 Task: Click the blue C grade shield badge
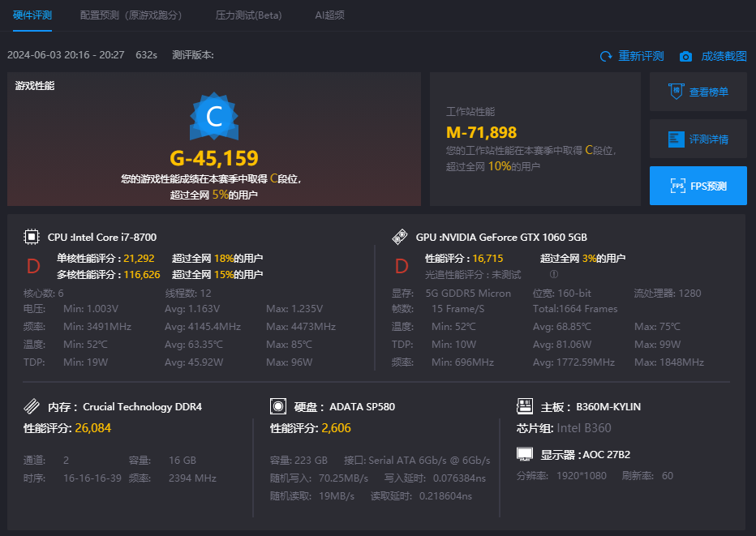[x=213, y=117]
